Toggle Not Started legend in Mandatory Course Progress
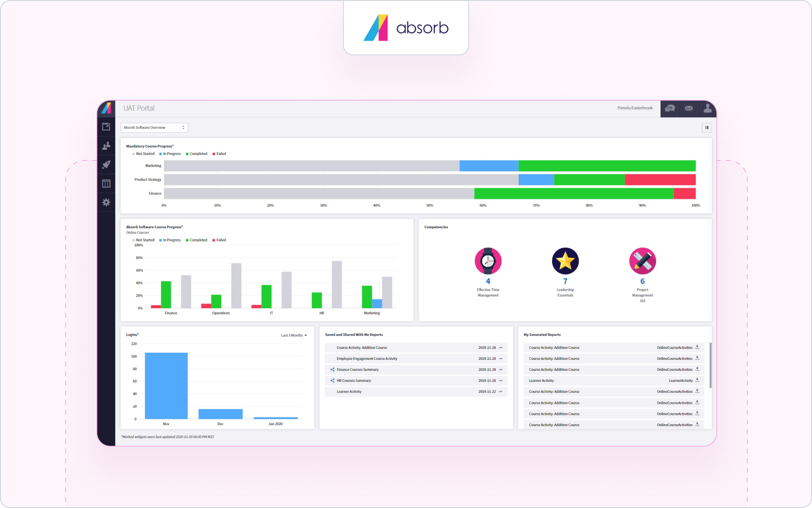Image resolution: width=812 pixels, height=508 pixels. pos(143,154)
